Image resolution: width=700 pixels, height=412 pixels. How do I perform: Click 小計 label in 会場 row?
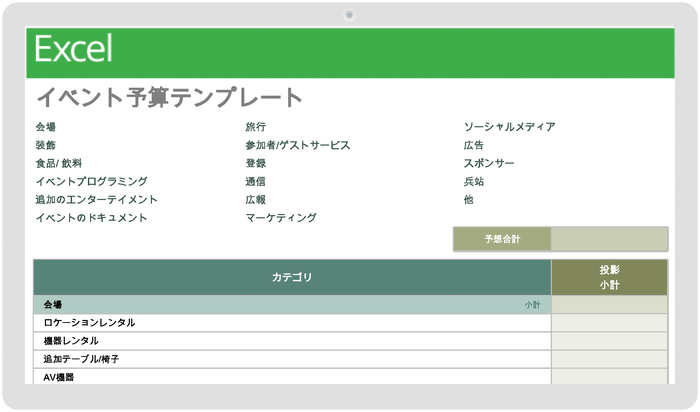533,305
